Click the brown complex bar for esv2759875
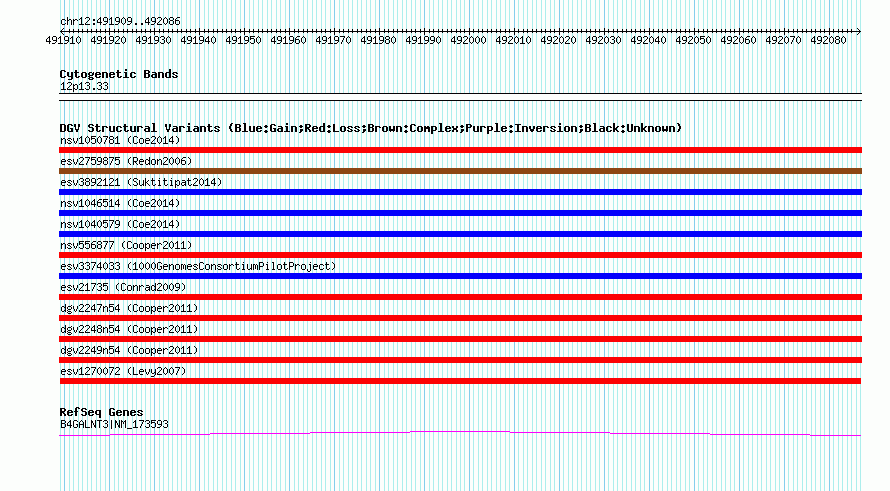Viewport: 890px width, 491px height. click(x=460, y=171)
